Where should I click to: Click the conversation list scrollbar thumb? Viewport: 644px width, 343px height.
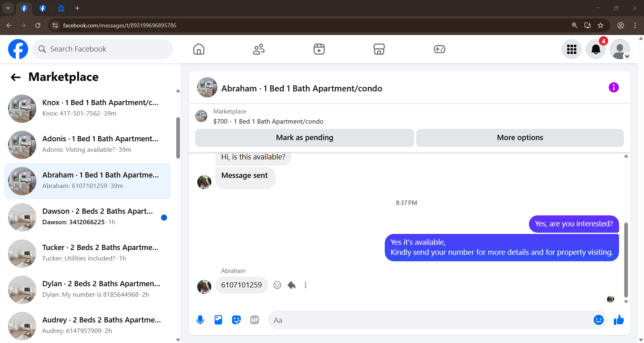(x=178, y=138)
